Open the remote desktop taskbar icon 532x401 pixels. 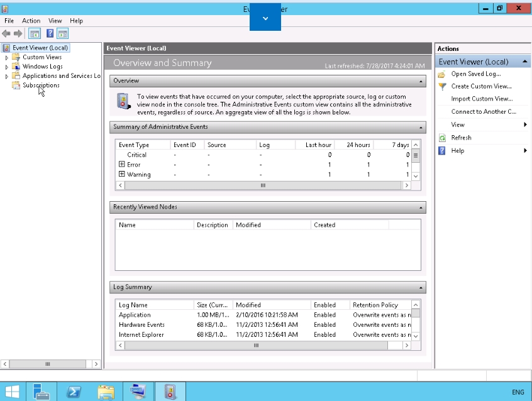point(138,392)
